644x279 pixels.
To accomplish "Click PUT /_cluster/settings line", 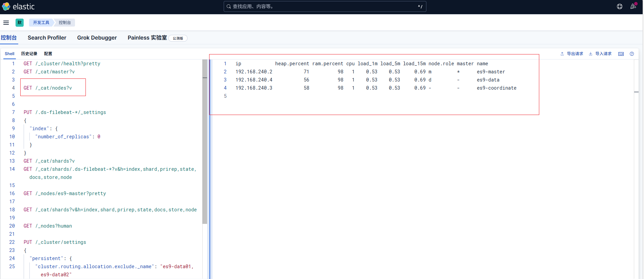I will (55, 242).
